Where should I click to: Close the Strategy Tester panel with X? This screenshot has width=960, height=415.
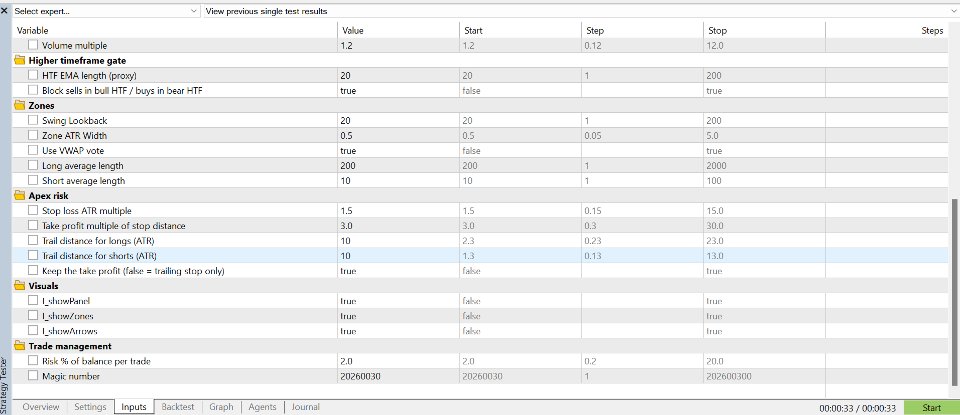tap(4, 10)
